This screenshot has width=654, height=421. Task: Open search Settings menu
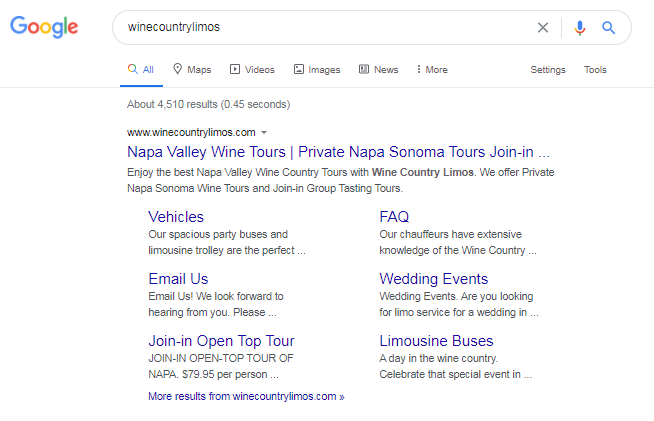coord(547,70)
